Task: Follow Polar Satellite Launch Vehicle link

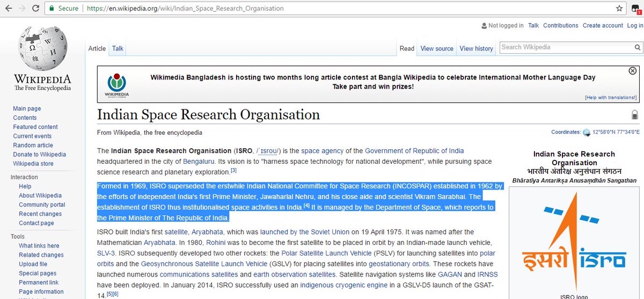Action: pos(327,253)
